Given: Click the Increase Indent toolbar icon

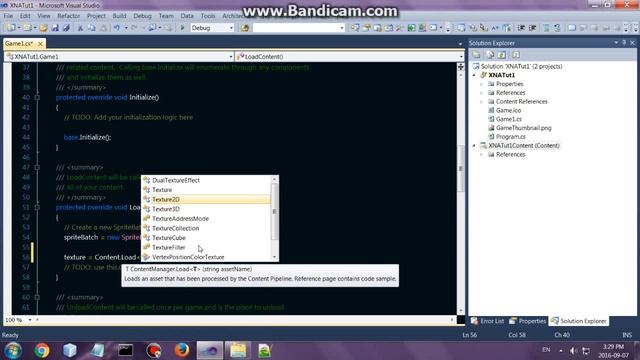Looking at the screenshot, I should (x=532, y=28).
